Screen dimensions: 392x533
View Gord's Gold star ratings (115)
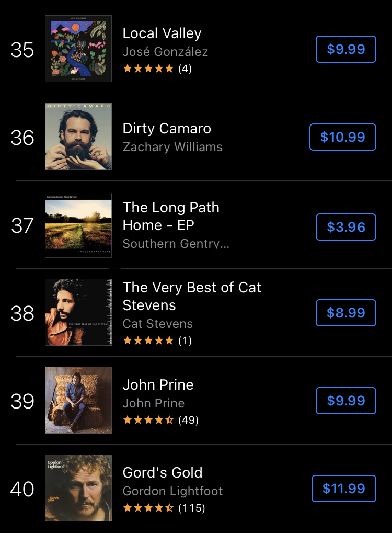(x=164, y=508)
